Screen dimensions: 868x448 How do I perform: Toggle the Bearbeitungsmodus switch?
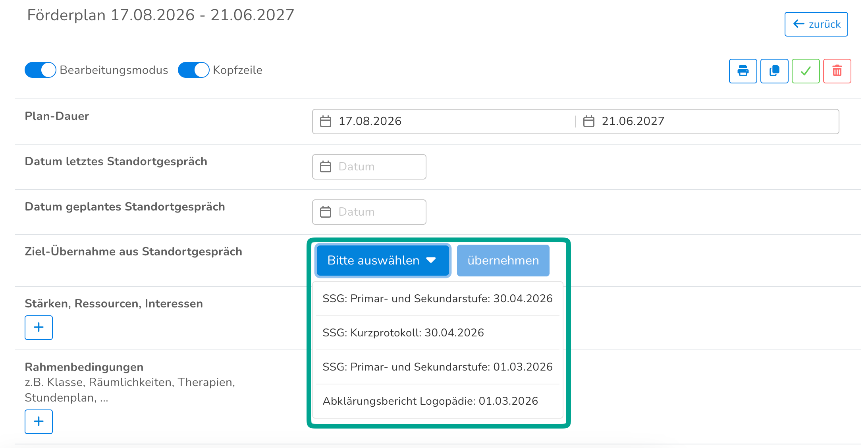coord(40,70)
